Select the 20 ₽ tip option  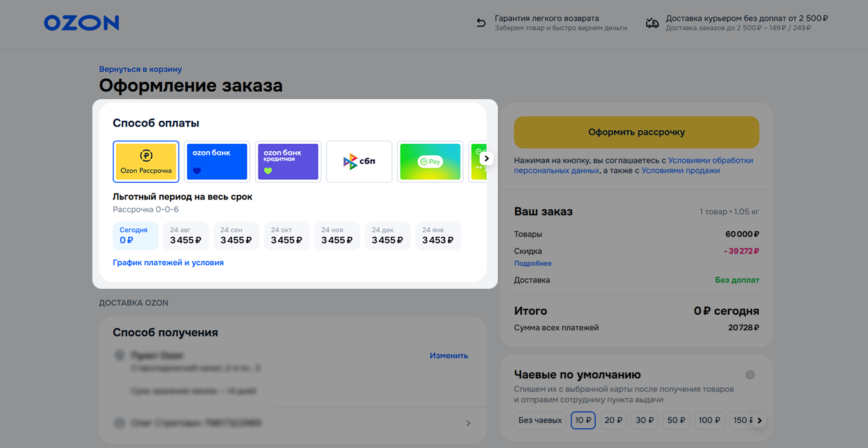(614, 420)
